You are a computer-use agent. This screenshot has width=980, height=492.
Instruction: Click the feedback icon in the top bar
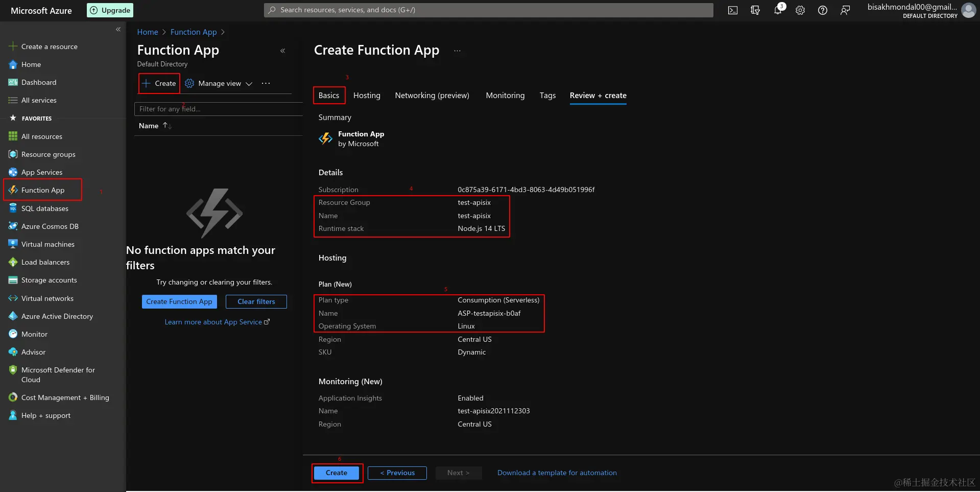point(845,10)
